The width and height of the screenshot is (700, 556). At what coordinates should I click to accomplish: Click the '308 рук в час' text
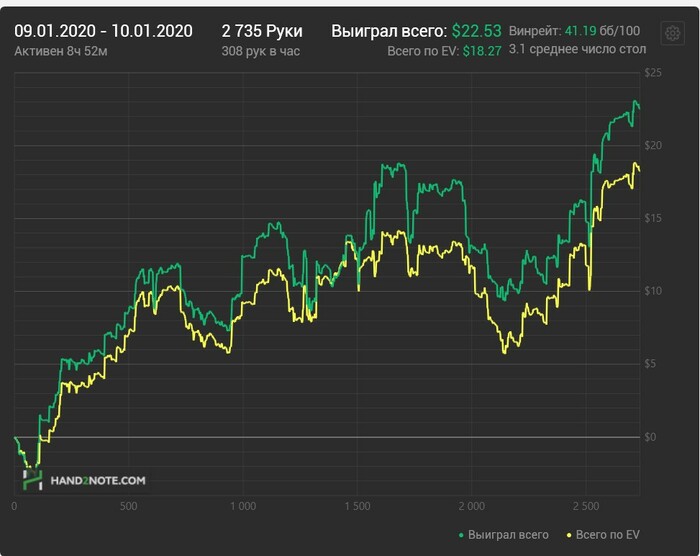tap(261, 51)
